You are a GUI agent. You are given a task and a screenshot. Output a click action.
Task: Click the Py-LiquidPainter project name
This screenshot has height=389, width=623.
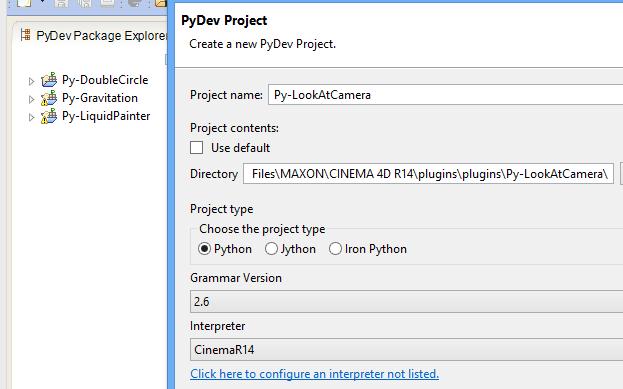[x=106, y=116]
